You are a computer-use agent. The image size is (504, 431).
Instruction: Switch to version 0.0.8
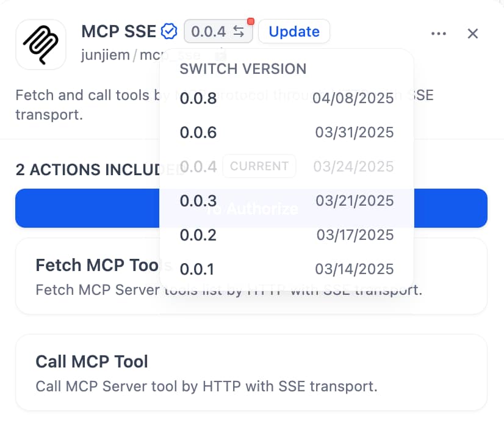pos(286,98)
